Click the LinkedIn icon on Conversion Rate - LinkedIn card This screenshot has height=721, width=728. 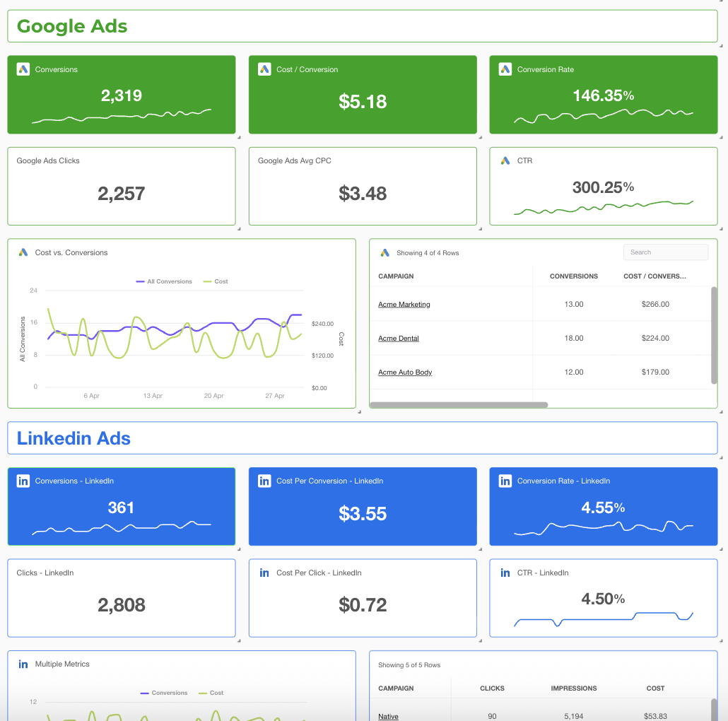505,481
